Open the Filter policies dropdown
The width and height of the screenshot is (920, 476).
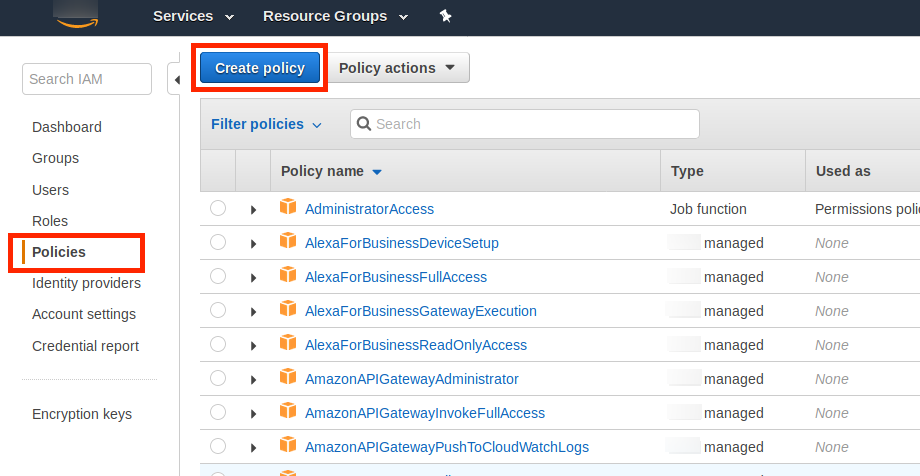click(x=266, y=124)
